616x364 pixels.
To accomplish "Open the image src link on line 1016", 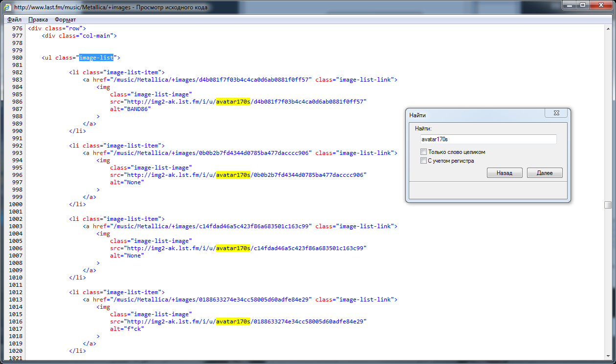I will pos(246,321).
